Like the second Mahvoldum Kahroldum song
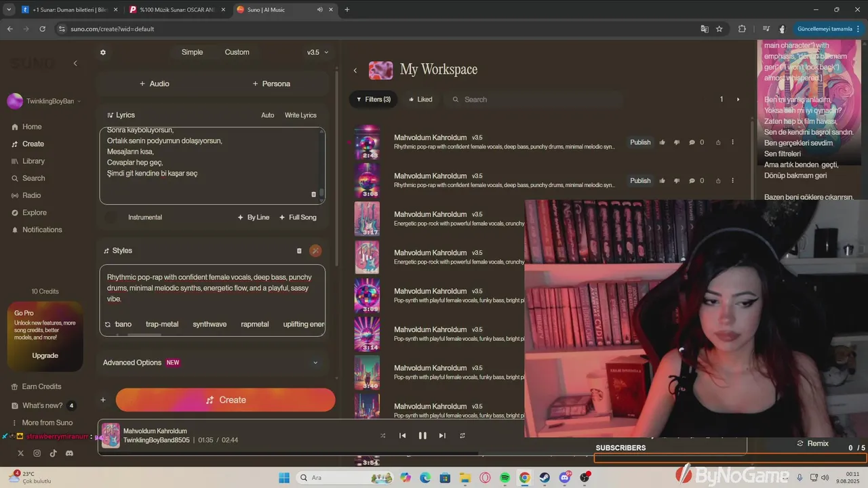 (663, 181)
